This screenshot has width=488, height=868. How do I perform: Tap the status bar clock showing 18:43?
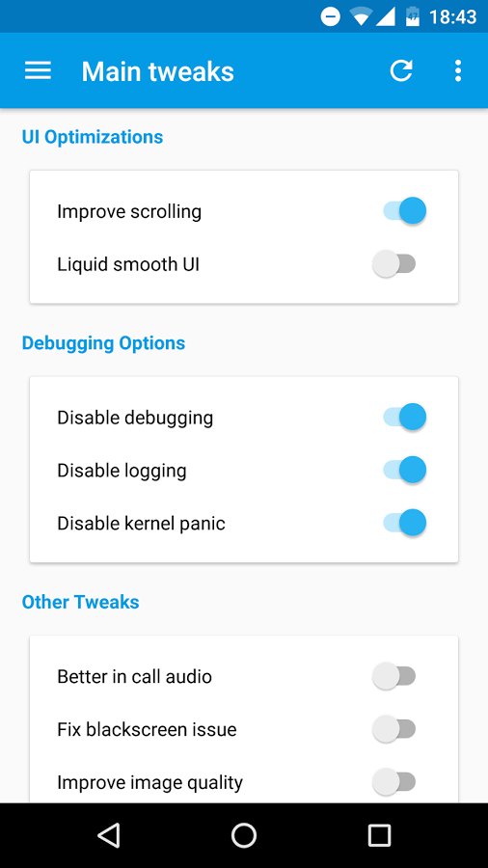[x=452, y=17]
